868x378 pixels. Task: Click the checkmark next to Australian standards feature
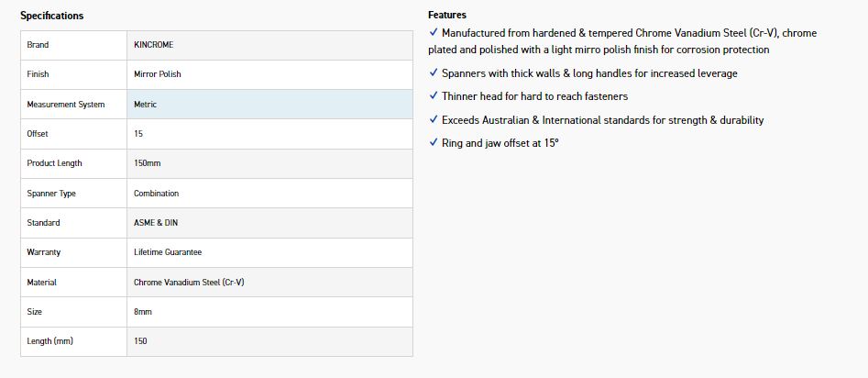434,119
